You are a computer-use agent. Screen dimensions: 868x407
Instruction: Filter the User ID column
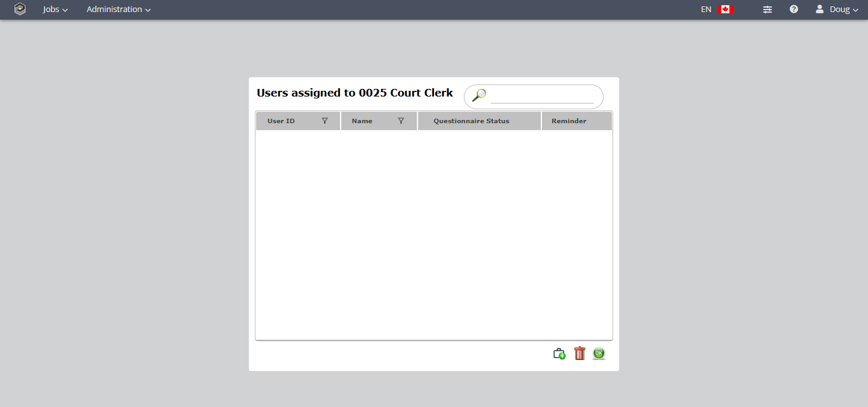tap(325, 121)
